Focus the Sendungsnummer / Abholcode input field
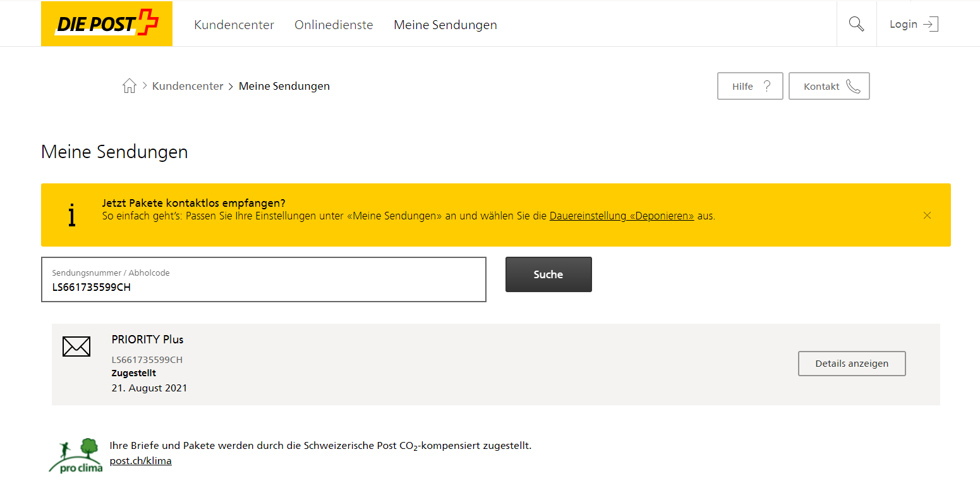980x497 pixels. point(263,286)
